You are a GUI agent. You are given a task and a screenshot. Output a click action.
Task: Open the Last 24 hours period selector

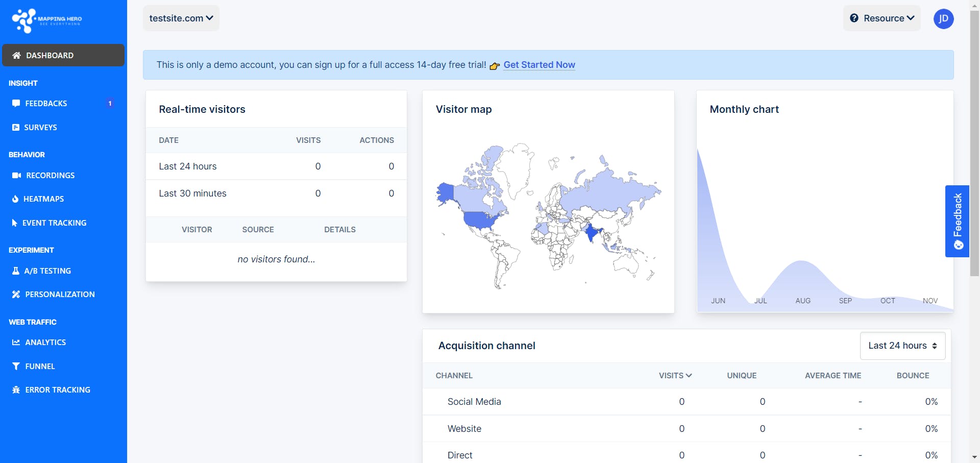[x=902, y=346]
